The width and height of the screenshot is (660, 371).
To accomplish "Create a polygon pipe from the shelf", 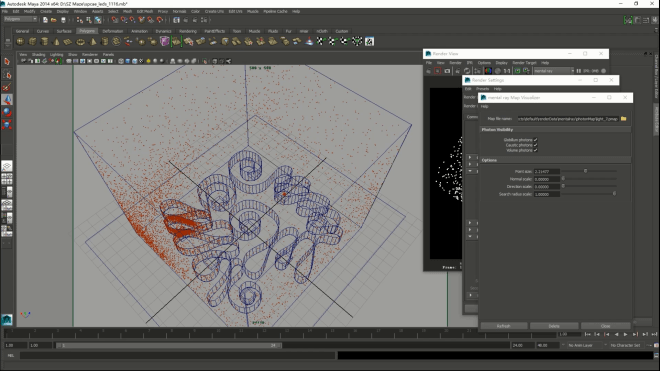I will (x=104, y=41).
